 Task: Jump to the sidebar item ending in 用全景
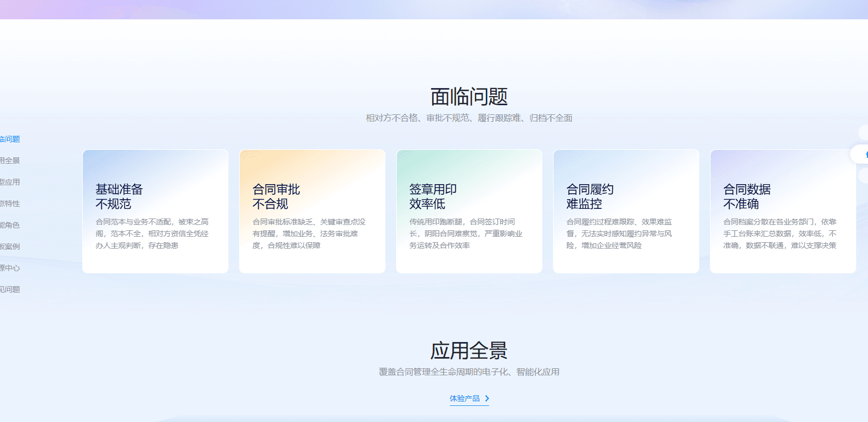pos(10,161)
